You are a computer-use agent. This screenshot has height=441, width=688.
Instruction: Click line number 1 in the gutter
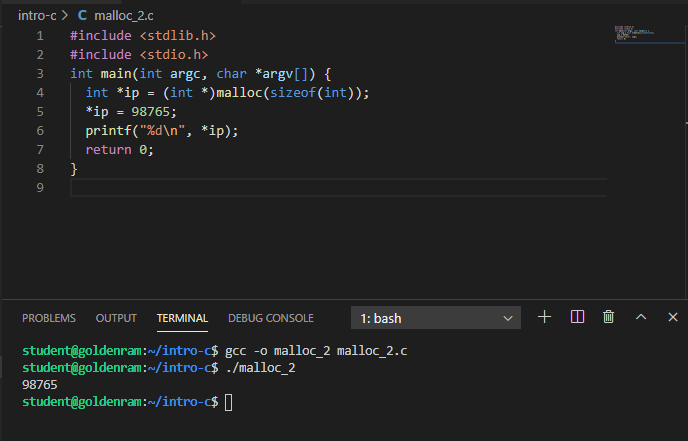coord(40,36)
